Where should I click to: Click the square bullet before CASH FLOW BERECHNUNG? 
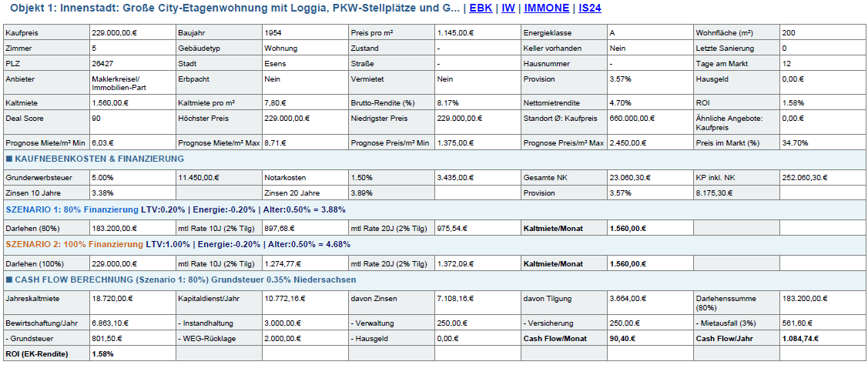point(8,280)
